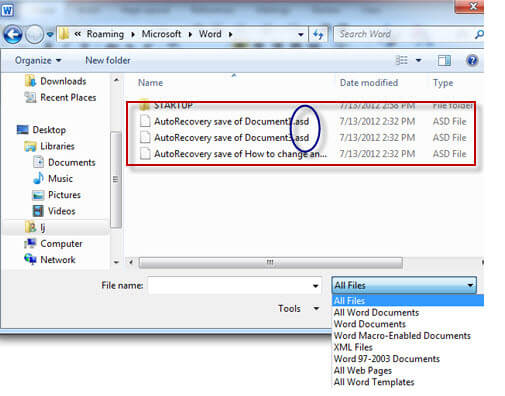Choose All Web Pages file type
Image resolution: width=505 pixels, height=396 pixels.
pyautogui.click(x=363, y=371)
